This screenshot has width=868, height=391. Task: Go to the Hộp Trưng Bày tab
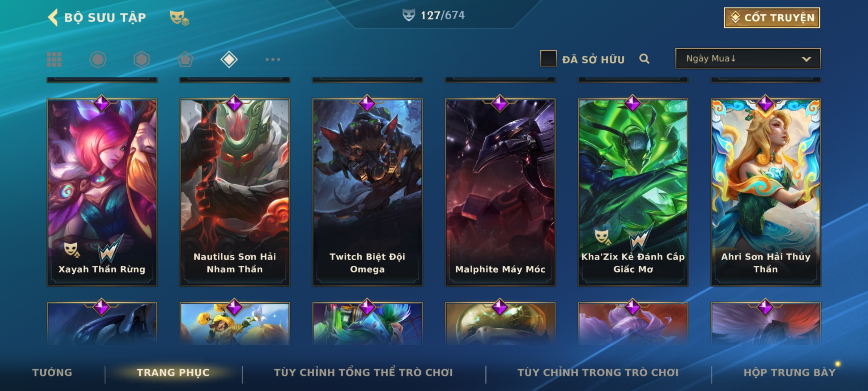click(790, 373)
